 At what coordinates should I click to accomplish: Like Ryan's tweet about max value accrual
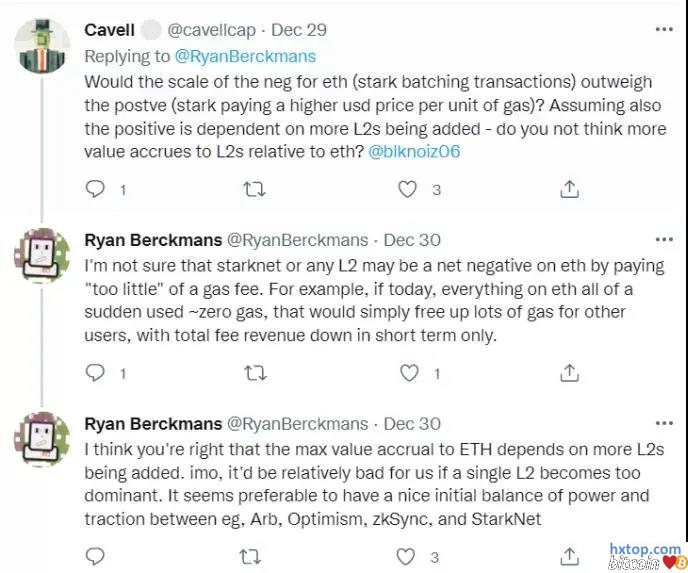click(x=407, y=555)
